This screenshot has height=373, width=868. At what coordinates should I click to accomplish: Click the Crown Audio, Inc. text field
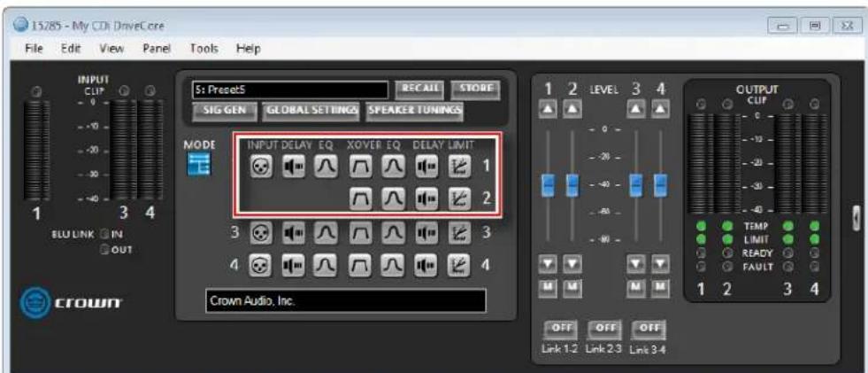pyautogui.click(x=346, y=301)
